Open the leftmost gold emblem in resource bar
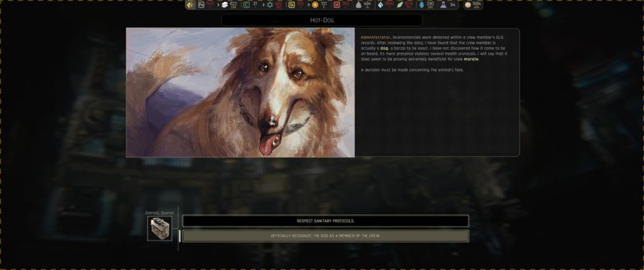 click(191, 5)
